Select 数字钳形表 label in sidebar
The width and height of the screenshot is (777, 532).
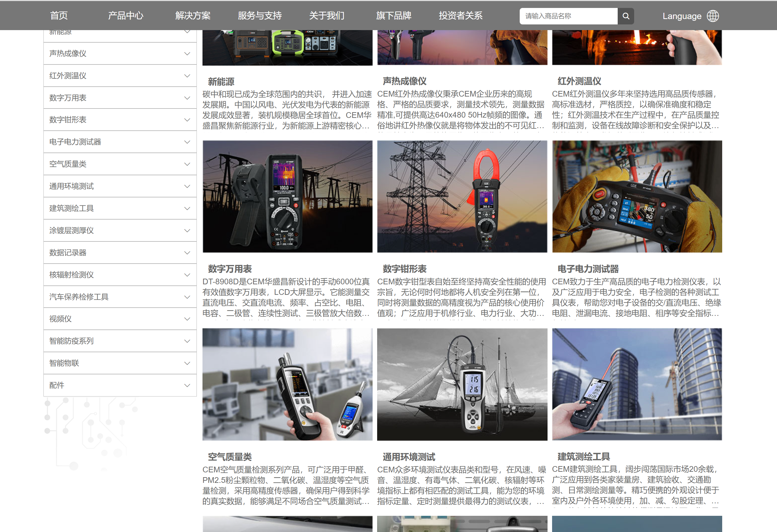click(x=68, y=120)
